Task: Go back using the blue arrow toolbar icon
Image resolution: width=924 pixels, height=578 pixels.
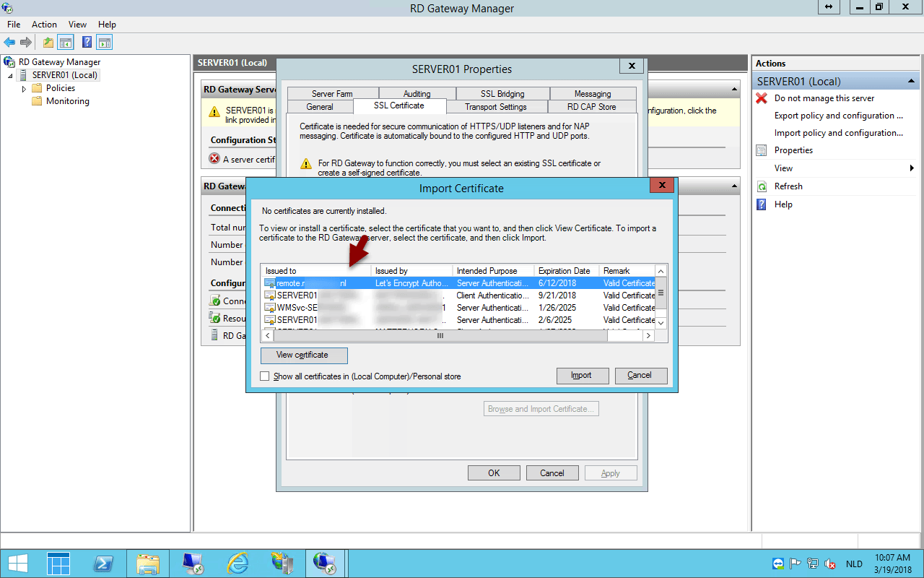Action: click(x=9, y=43)
